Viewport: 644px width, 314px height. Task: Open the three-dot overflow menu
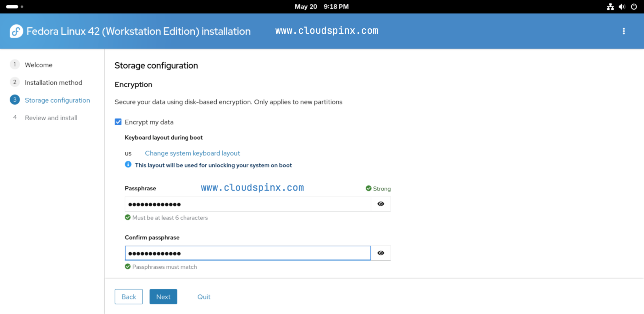click(624, 31)
